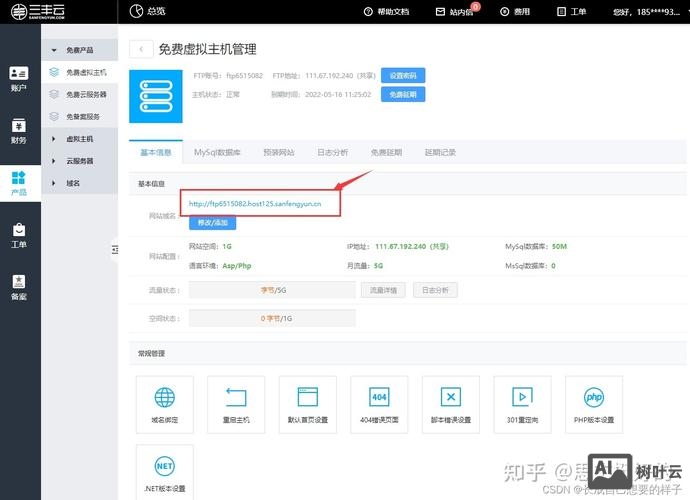This screenshot has height=500, width=690.
Task: Open 备案 in the dark left sidebar
Action: click(x=18, y=287)
